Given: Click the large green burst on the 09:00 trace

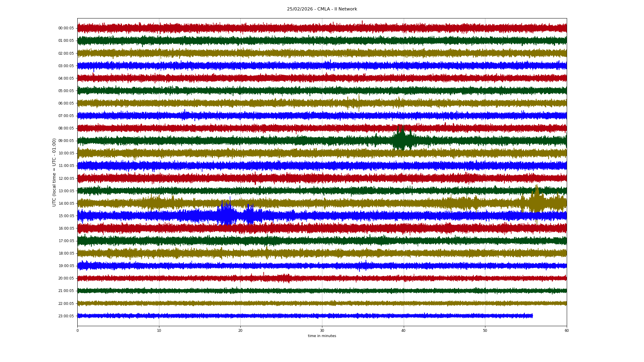Looking at the screenshot, I should [400, 140].
